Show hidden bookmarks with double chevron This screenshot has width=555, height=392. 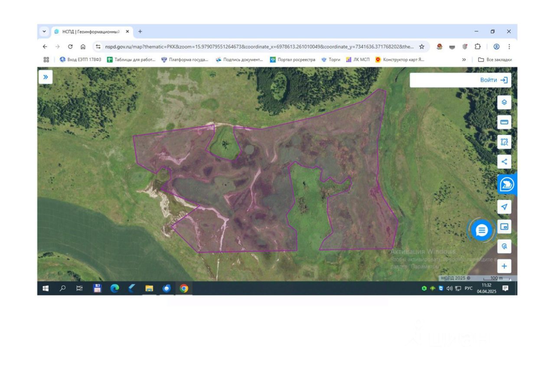click(464, 59)
